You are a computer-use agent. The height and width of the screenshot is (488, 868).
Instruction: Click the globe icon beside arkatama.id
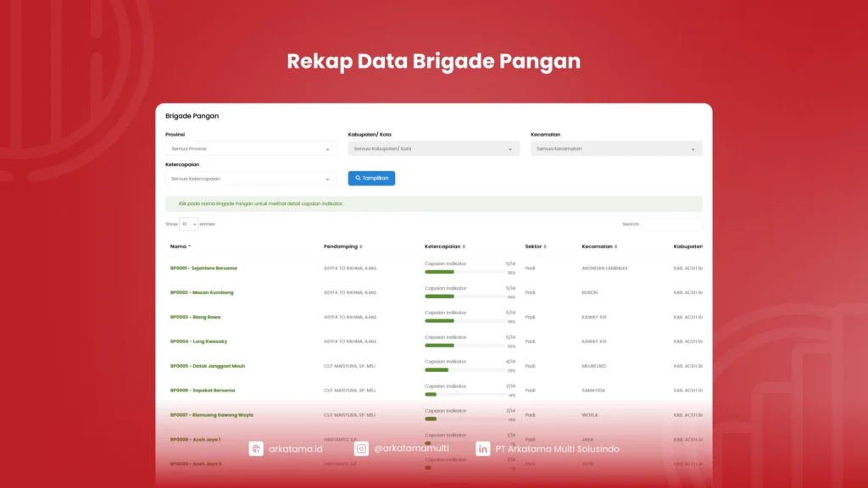[256, 449]
